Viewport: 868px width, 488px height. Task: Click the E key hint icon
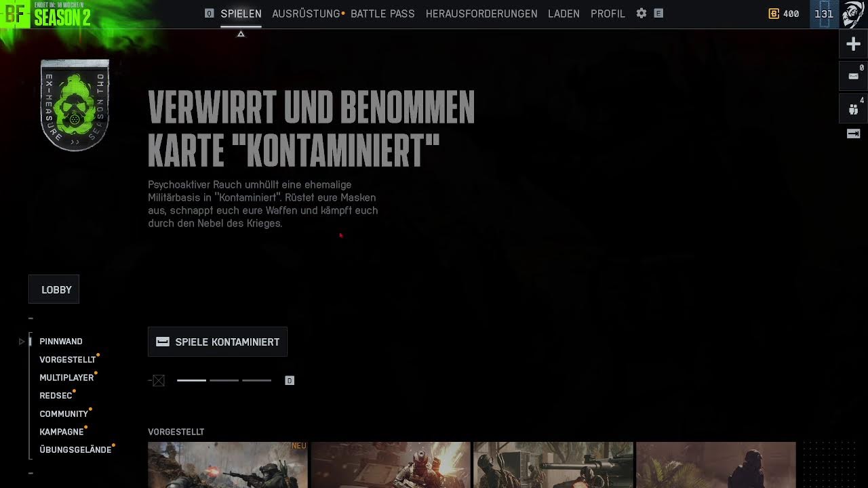coord(658,14)
